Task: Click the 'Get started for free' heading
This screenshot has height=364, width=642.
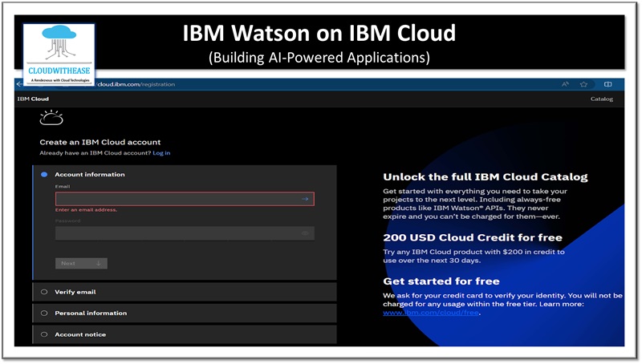Action: click(x=441, y=281)
